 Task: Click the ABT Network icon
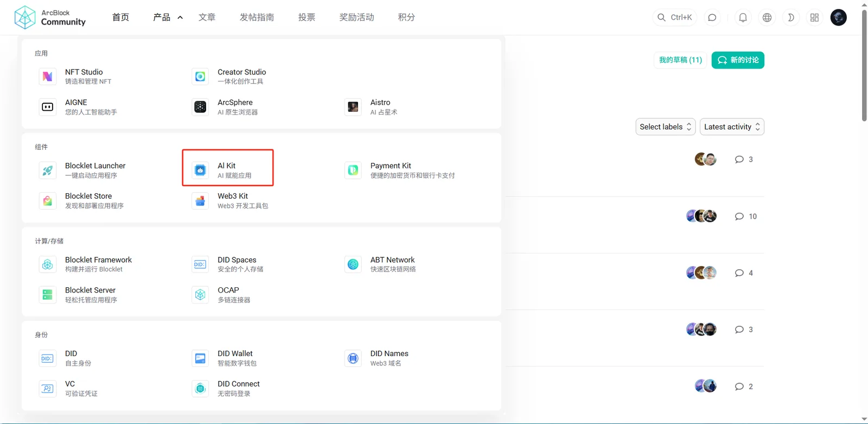click(353, 264)
